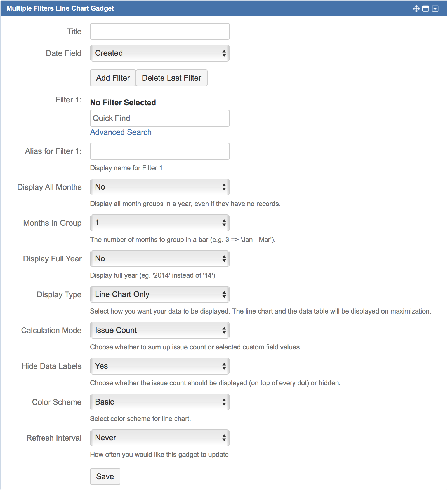The height and width of the screenshot is (491, 448).
Task: Open the Hide Data Labels selector
Action: (x=159, y=366)
